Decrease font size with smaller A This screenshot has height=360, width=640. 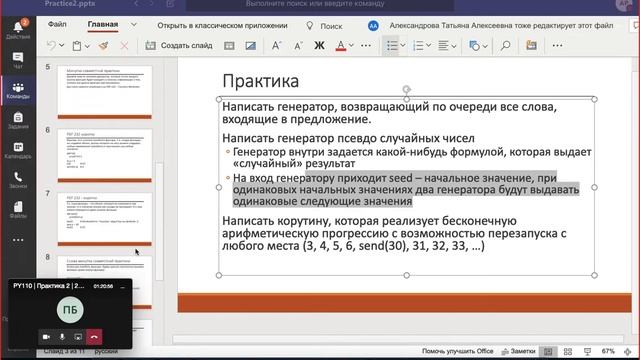click(x=298, y=46)
